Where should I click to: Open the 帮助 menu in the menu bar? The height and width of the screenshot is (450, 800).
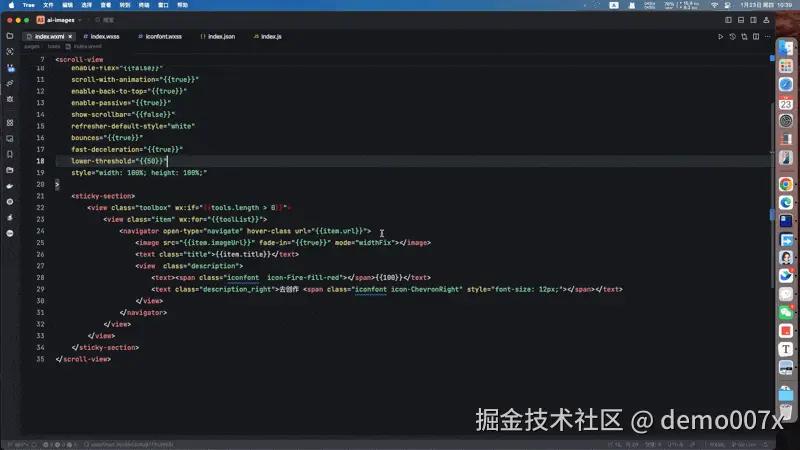click(x=183, y=5)
